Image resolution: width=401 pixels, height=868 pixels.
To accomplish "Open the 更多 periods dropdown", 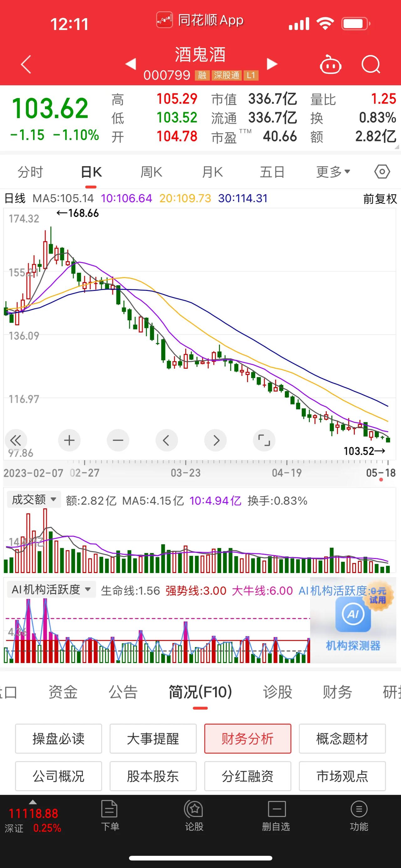I will pos(333,172).
